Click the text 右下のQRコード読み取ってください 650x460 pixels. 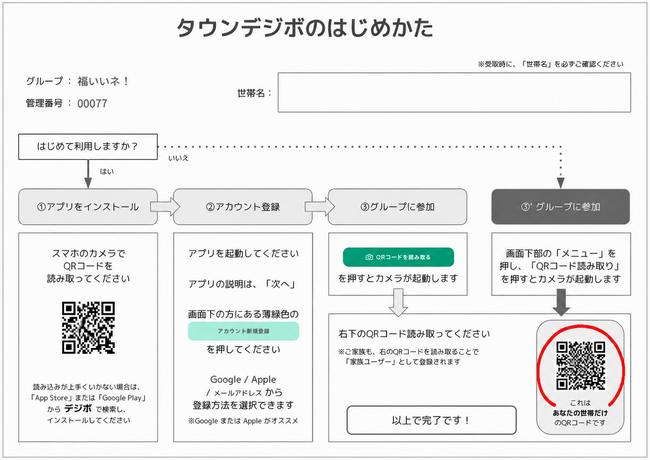click(x=414, y=334)
